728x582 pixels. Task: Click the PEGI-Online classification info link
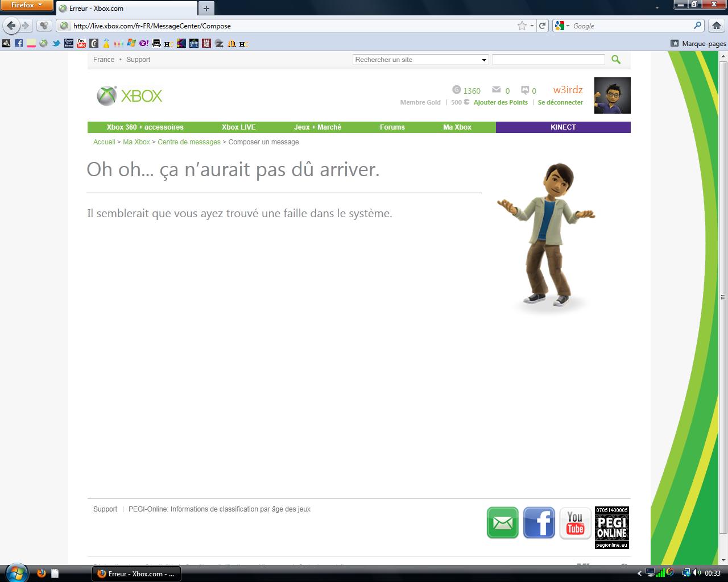coord(220,509)
